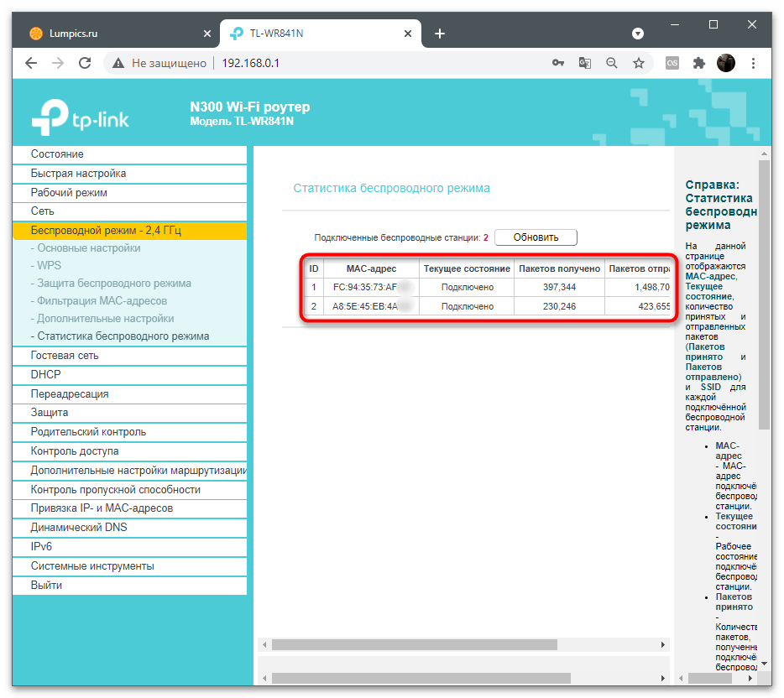Viewport: 784px width, 698px height.
Task: Open Дополнительные настройки маршрутизации
Action: coord(129,470)
